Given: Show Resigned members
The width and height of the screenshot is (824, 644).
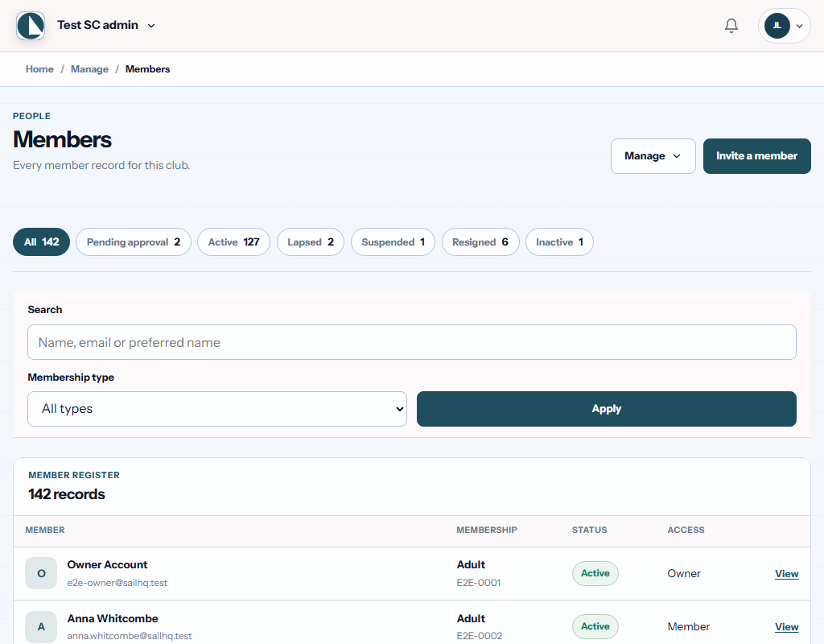Looking at the screenshot, I should [480, 242].
